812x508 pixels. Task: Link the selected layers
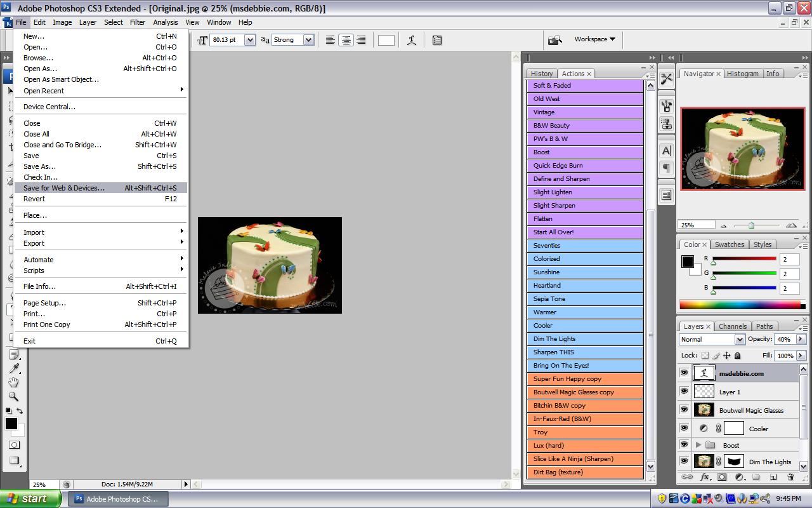point(687,477)
